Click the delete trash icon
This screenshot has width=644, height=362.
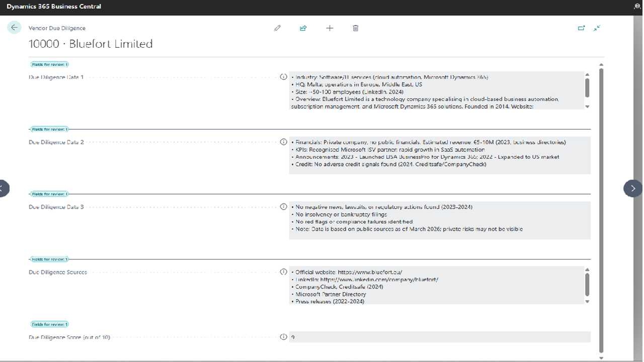356,28
